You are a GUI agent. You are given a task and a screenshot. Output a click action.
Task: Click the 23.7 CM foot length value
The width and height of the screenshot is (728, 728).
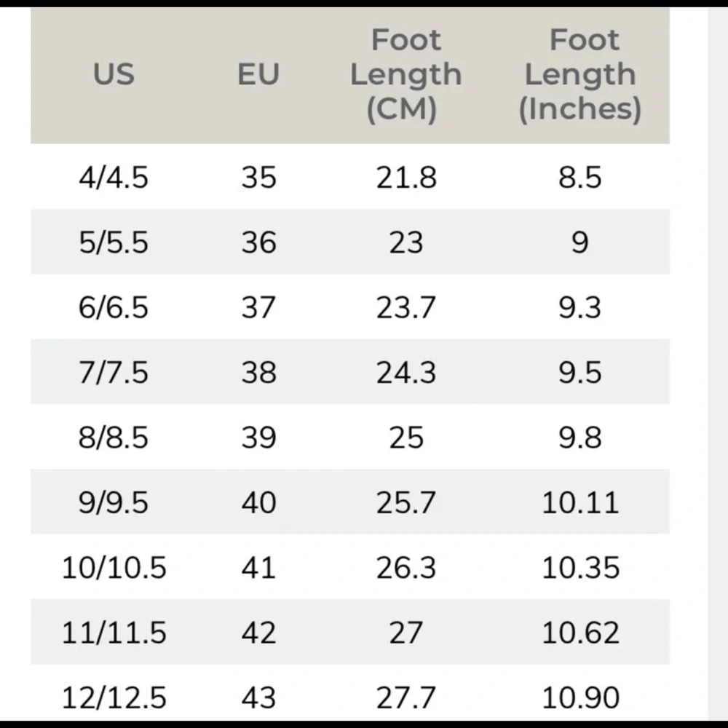coord(405,307)
